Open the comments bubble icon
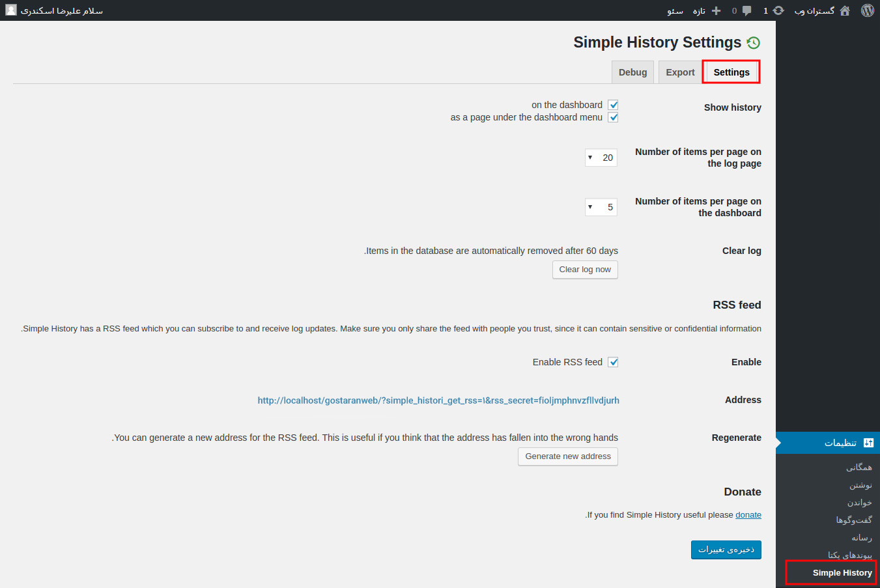Screen dimensions: 880x588 click(x=746, y=10)
